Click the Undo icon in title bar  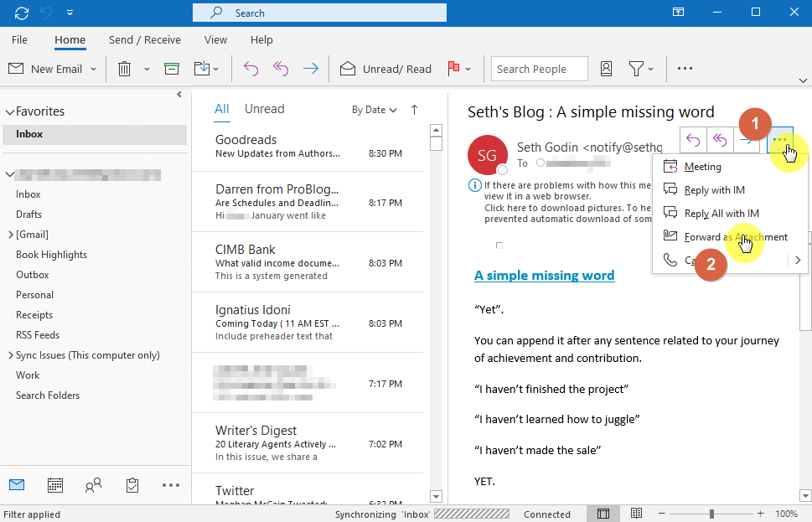point(47,13)
